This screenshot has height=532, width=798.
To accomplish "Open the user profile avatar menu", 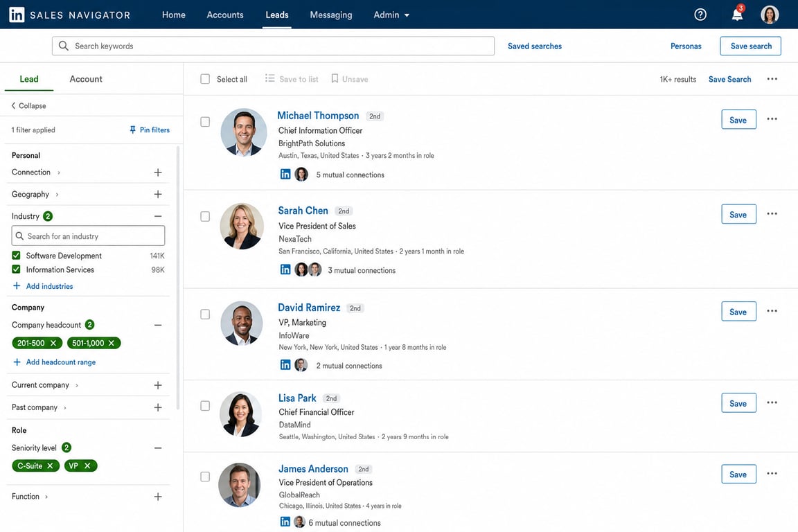I will point(770,15).
